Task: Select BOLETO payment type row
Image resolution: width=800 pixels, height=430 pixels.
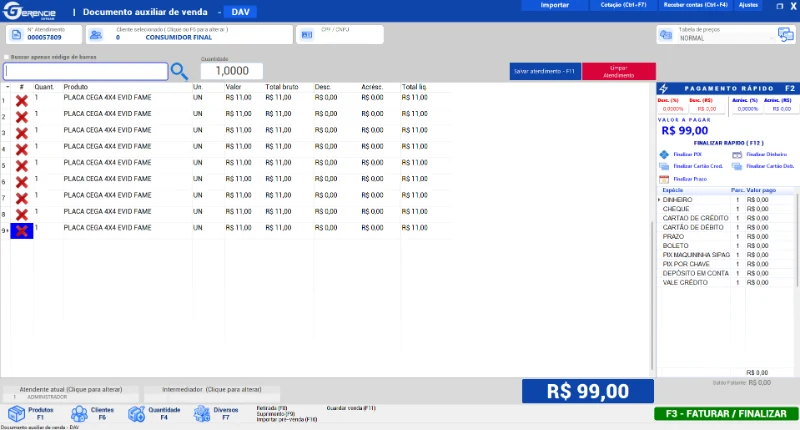Action: coord(726,246)
